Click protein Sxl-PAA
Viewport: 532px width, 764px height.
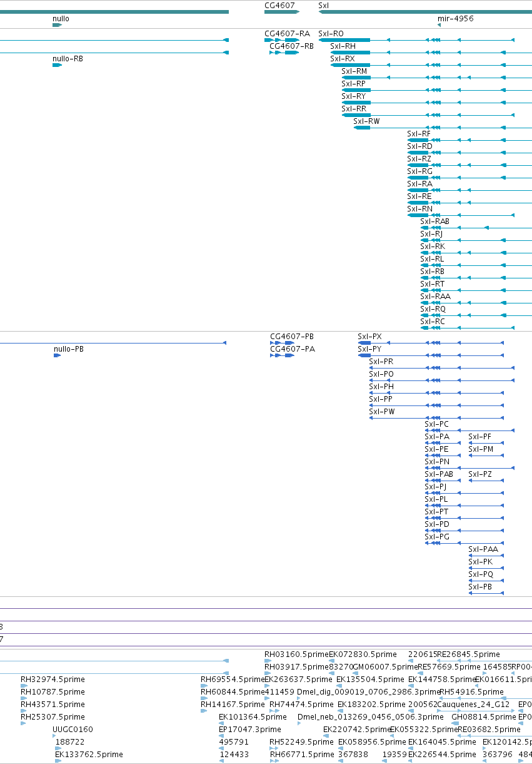tap(483, 549)
